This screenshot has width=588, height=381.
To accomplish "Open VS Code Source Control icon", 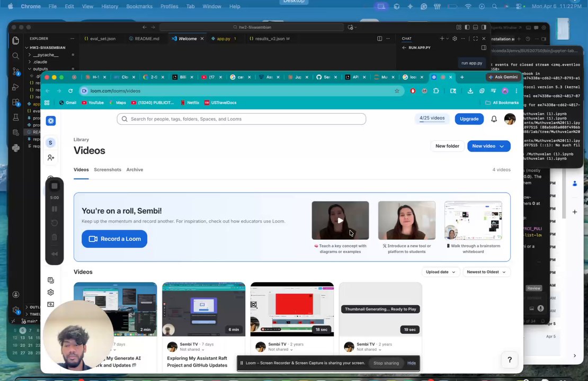I will (x=16, y=71).
